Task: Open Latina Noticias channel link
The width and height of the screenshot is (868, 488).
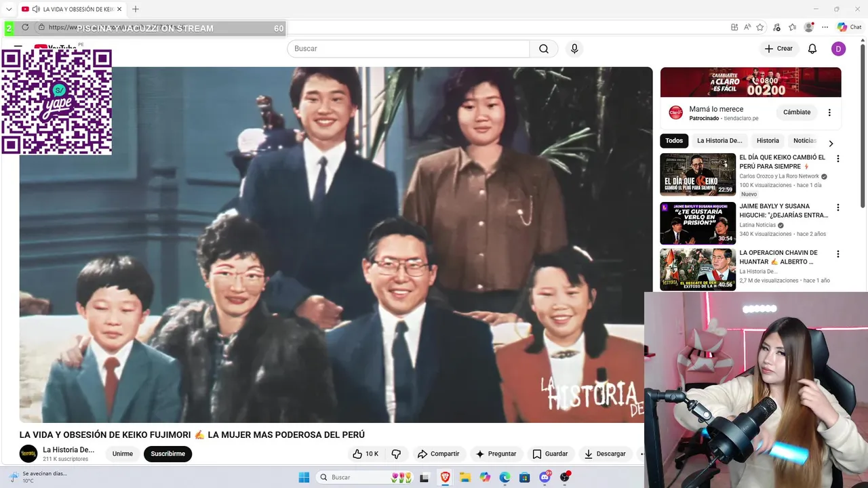Action: click(757, 225)
